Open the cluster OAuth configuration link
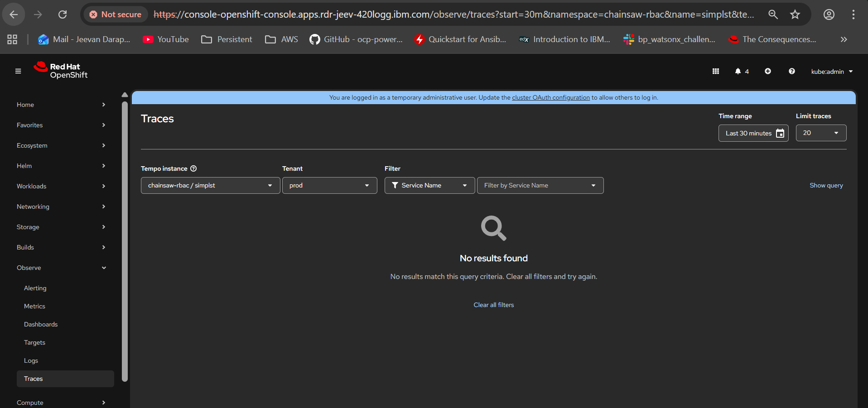Screen dimensions: 868x408 pyautogui.click(x=551, y=97)
